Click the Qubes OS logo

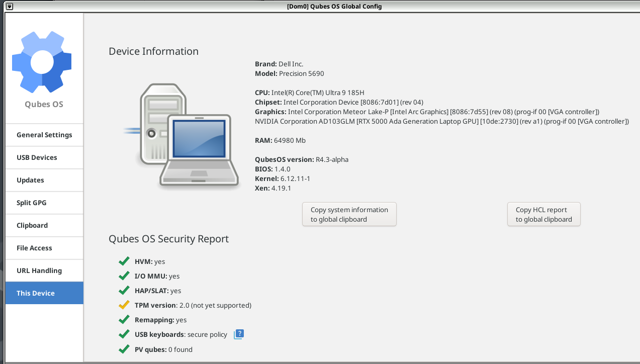[x=42, y=62]
